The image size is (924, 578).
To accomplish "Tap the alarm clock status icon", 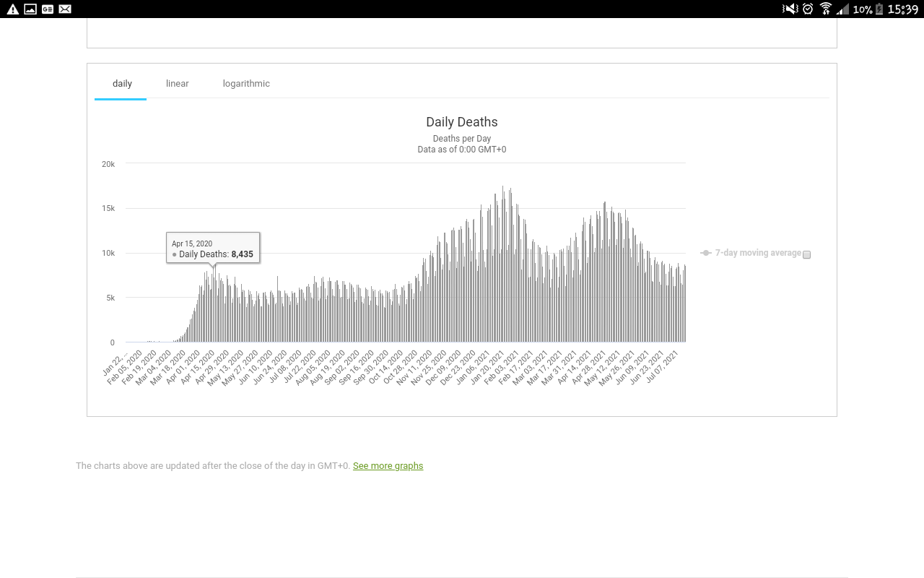I will 808,9.
